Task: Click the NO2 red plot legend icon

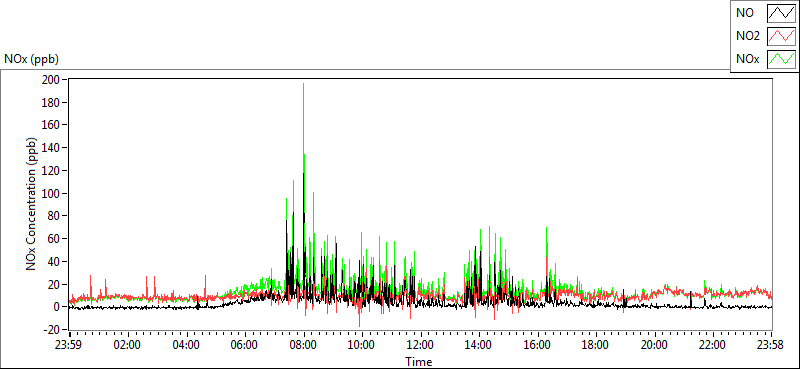Action: pyautogui.click(x=781, y=36)
